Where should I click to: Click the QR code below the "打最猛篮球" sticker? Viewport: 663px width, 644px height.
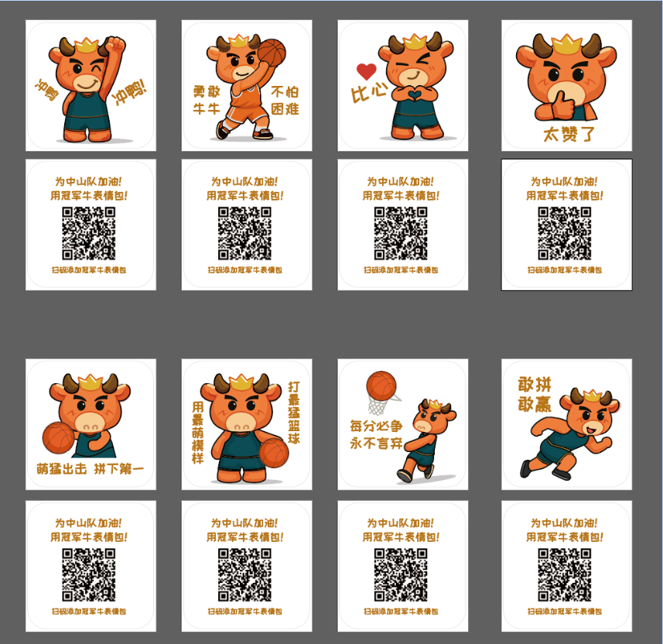coord(244,575)
